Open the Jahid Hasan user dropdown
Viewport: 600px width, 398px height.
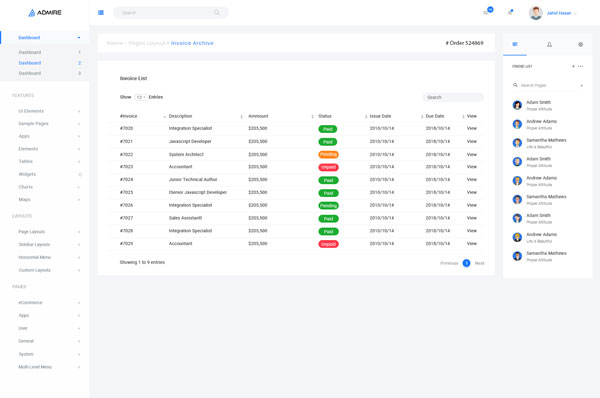(x=561, y=13)
